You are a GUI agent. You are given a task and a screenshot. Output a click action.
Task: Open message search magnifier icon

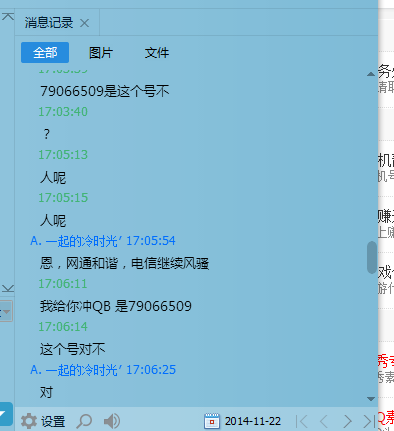coord(84,421)
